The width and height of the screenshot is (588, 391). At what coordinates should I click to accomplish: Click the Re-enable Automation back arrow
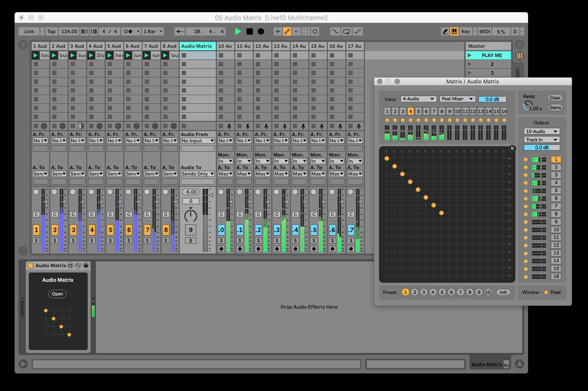pyautogui.click(x=296, y=31)
